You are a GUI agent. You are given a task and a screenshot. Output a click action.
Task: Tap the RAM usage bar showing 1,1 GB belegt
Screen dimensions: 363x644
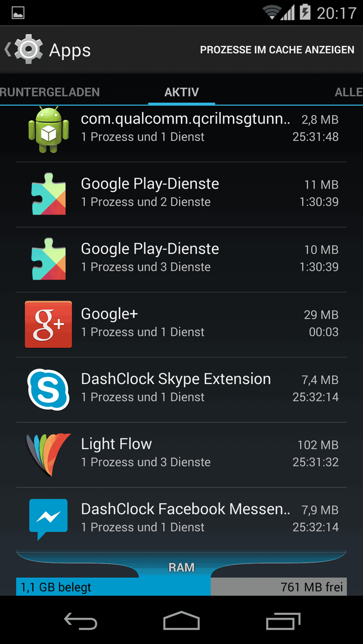113,587
